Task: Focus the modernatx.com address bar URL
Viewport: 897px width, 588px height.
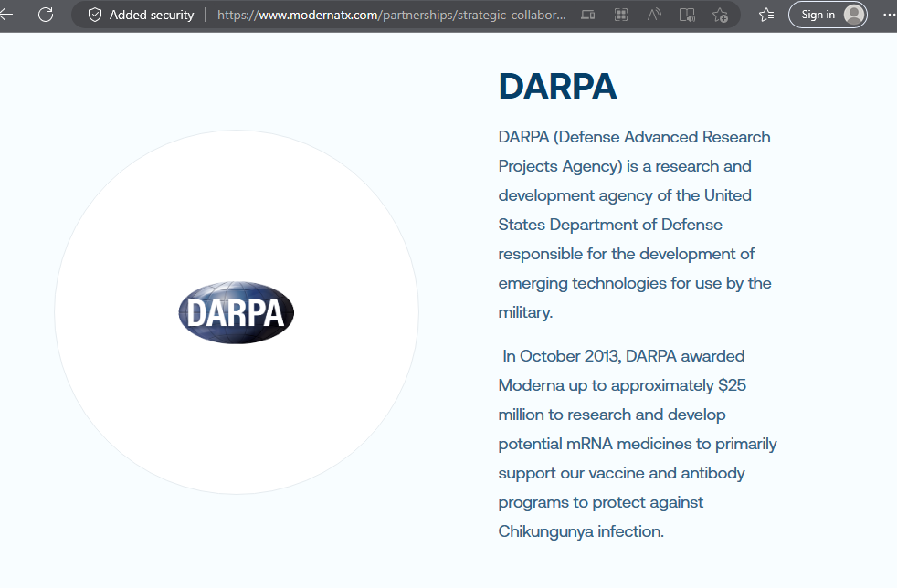Action: click(391, 15)
